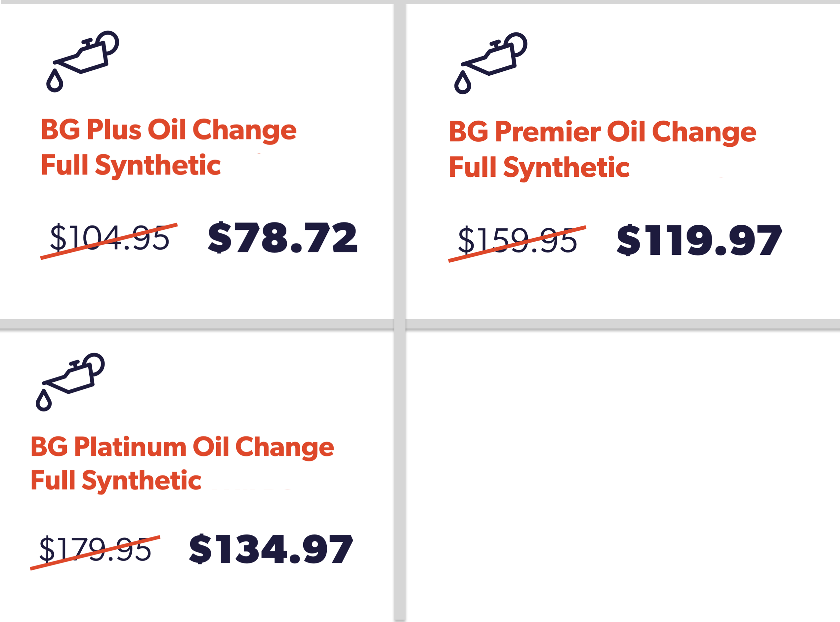840x622 pixels.
Task: Click the oil droplet in the BG Premier icon
Action: (x=463, y=84)
